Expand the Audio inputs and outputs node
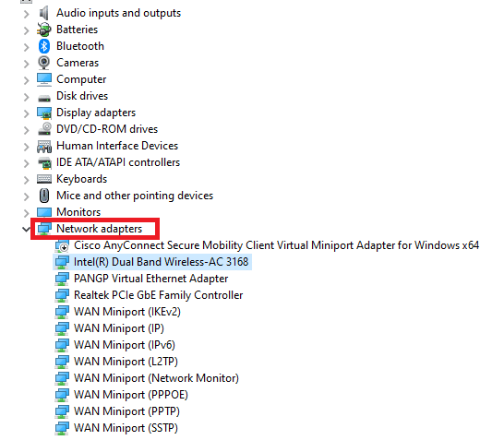The height and width of the screenshot is (440, 504). [x=27, y=14]
